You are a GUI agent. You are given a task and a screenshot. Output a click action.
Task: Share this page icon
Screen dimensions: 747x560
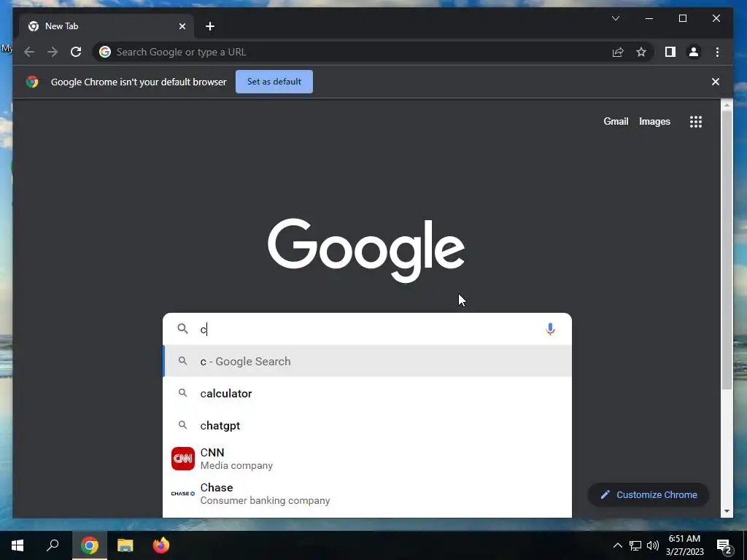[x=618, y=52]
